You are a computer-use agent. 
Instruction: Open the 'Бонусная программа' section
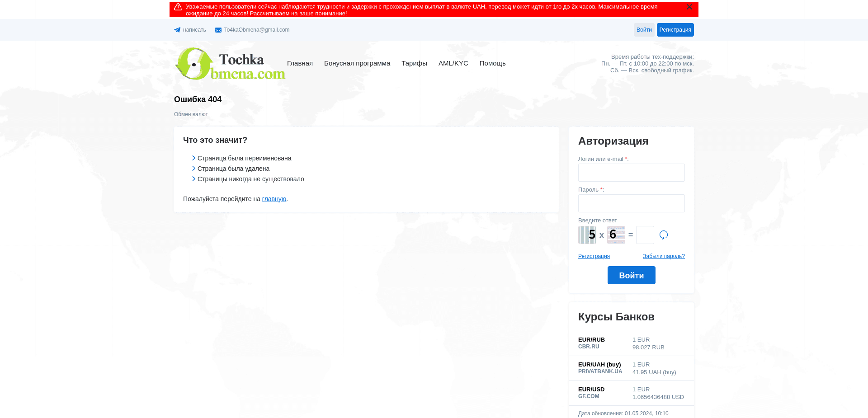(x=357, y=63)
